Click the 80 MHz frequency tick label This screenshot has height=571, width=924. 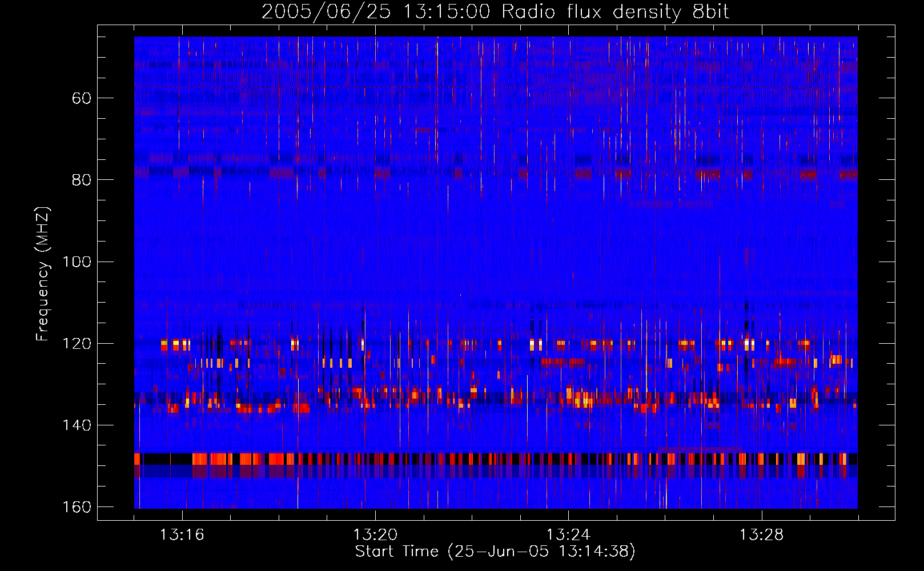82,180
